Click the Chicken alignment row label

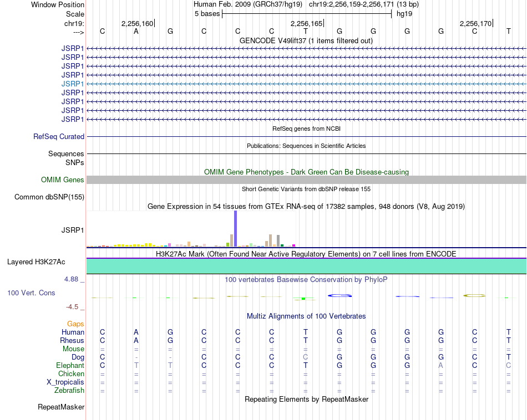tap(71, 373)
